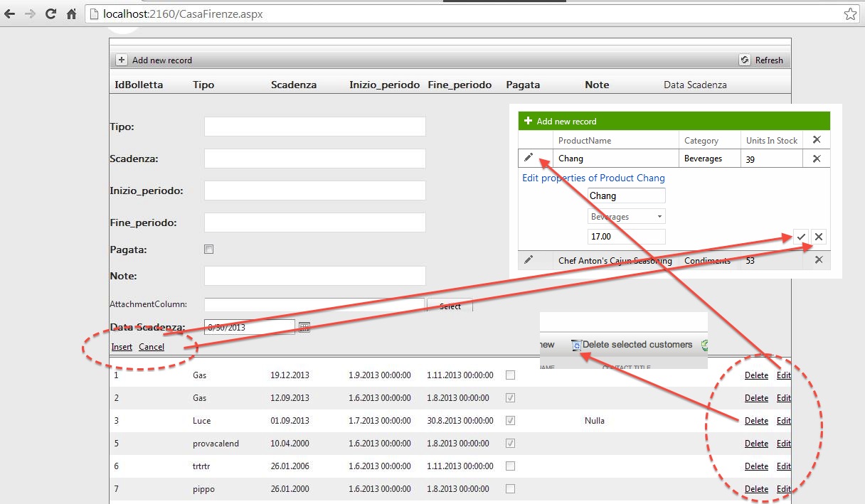Click the AttachmentColumn file input box
The height and width of the screenshot is (504, 865).
[315, 305]
